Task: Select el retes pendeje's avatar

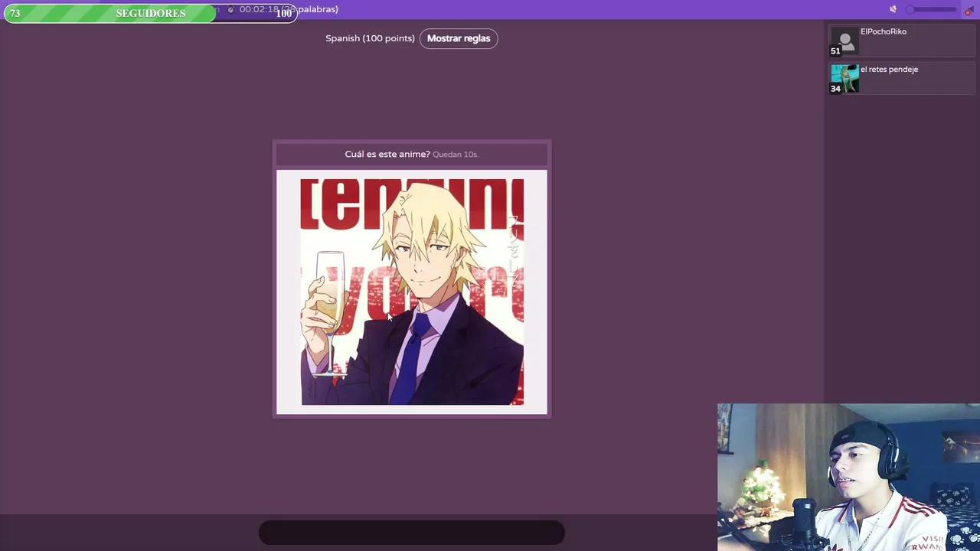Action: point(845,79)
